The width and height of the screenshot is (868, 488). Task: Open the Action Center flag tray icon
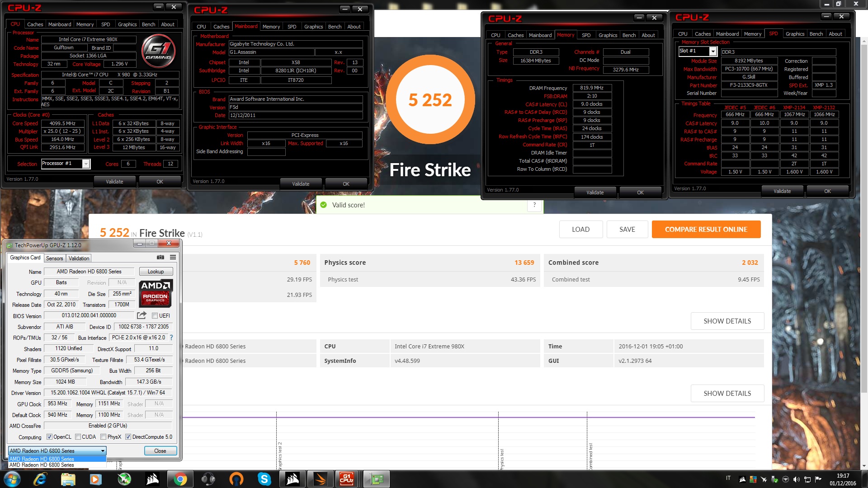[818, 479]
